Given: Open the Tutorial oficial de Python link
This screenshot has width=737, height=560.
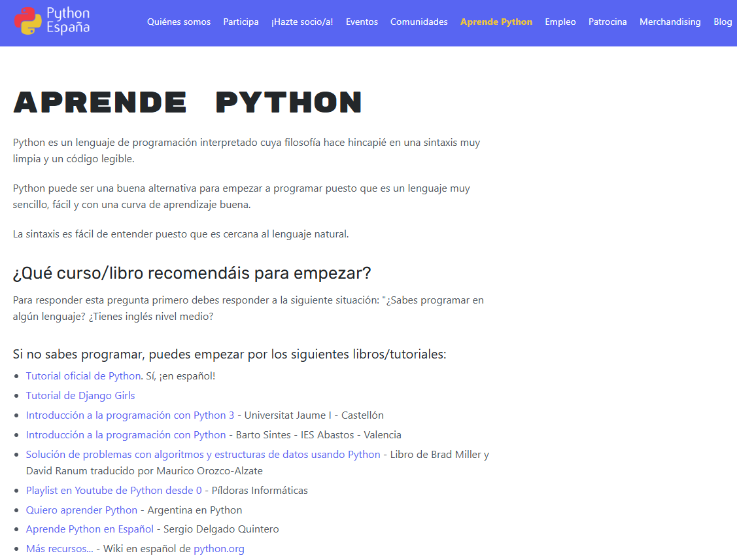Looking at the screenshot, I should pos(83,376).
